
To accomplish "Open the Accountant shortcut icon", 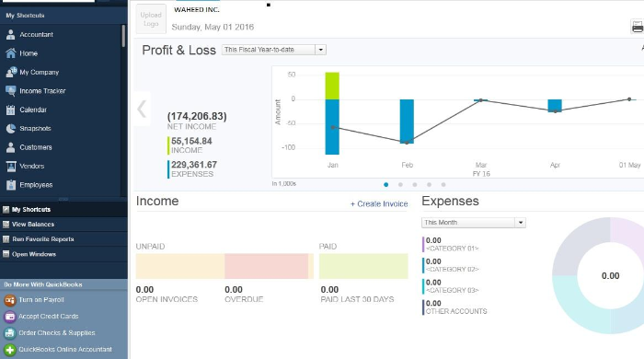I will [11, 34].
